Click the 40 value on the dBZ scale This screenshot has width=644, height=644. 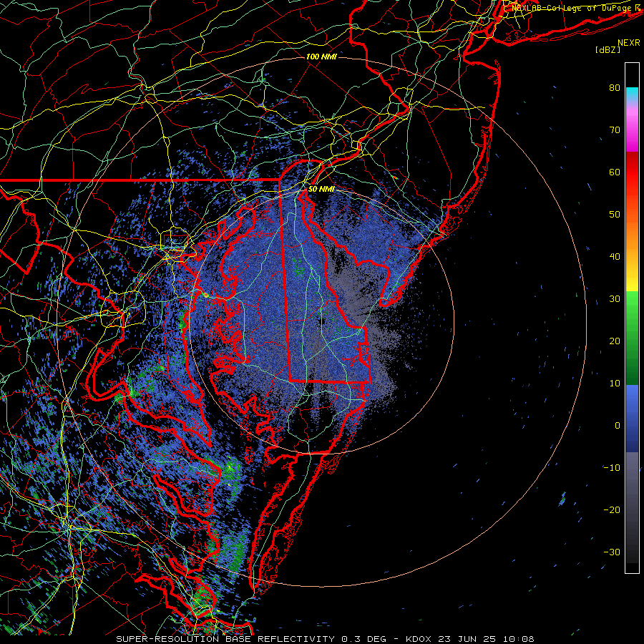point(615,257)
